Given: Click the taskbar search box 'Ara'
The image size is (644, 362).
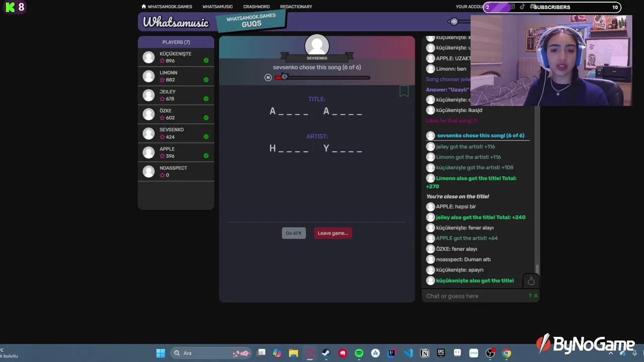Looking at the screenshot, I should [x=211, y=353].
